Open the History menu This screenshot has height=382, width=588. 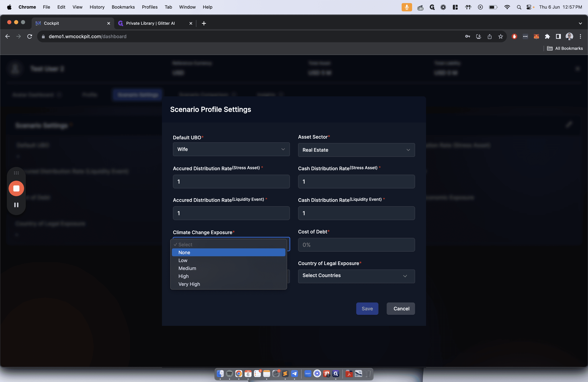(x=97, y=7)
